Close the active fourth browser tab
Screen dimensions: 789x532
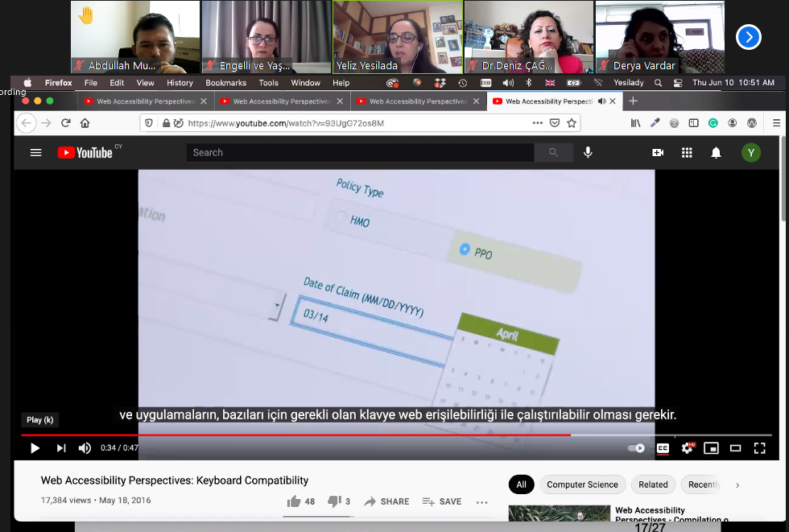(613, 101)
